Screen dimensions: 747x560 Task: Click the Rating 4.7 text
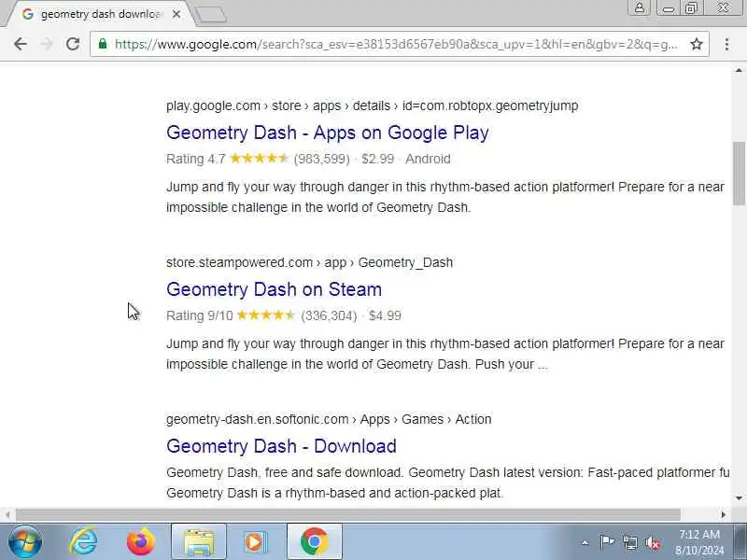(x=196, y=159)
